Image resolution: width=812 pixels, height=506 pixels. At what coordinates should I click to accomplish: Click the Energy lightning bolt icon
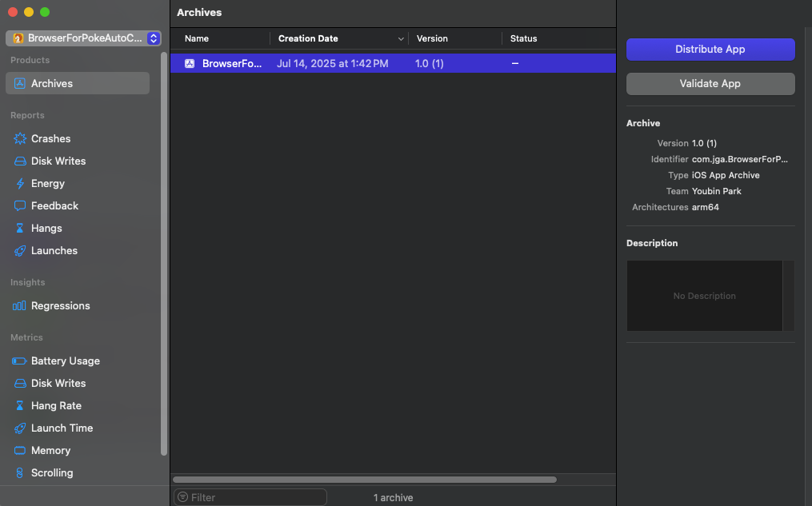coord(20,184)
